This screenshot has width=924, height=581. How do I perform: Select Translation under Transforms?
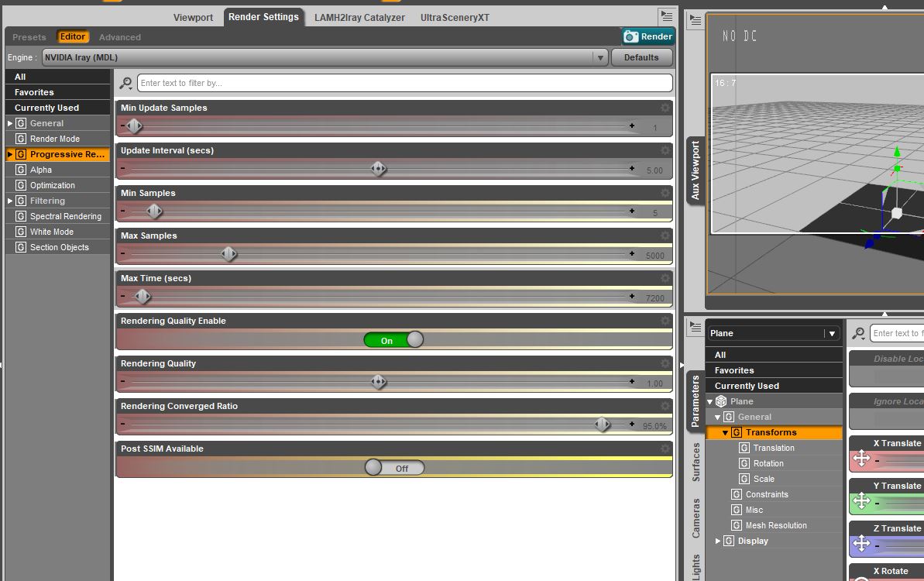point(773,449)
